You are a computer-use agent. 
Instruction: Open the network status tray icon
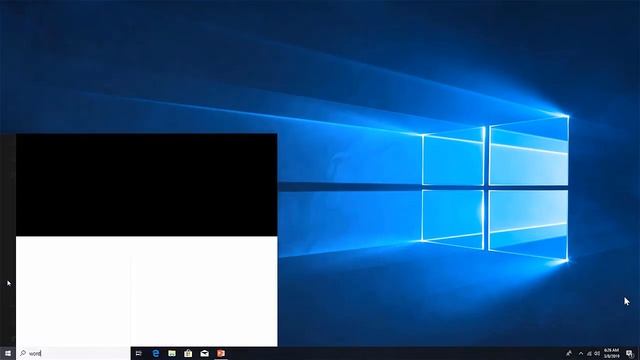589,353
